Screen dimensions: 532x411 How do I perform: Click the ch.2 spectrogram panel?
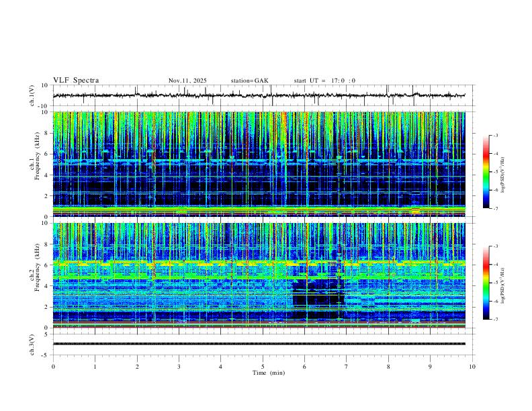[259, 275]
